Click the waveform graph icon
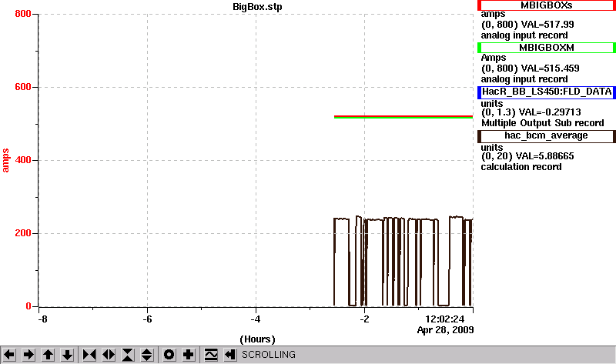 pyautogui.click(x=211, y=355)
